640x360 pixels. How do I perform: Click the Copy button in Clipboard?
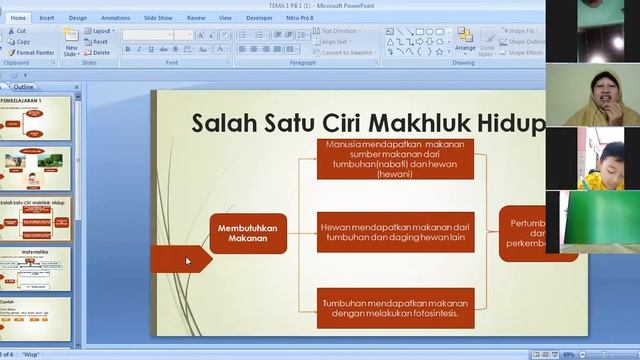pos(19,42)
